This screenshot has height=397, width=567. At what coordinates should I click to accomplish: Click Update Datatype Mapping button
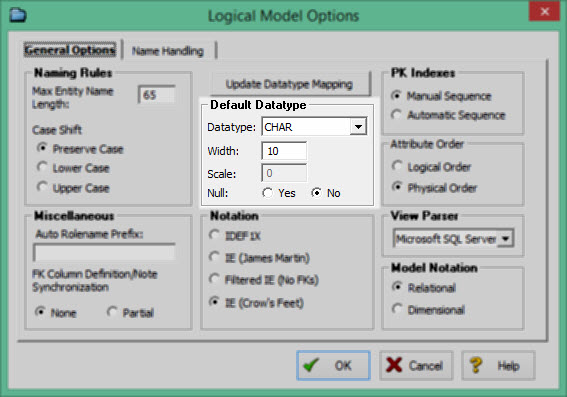pyautogui.click(x=290, y=84)
